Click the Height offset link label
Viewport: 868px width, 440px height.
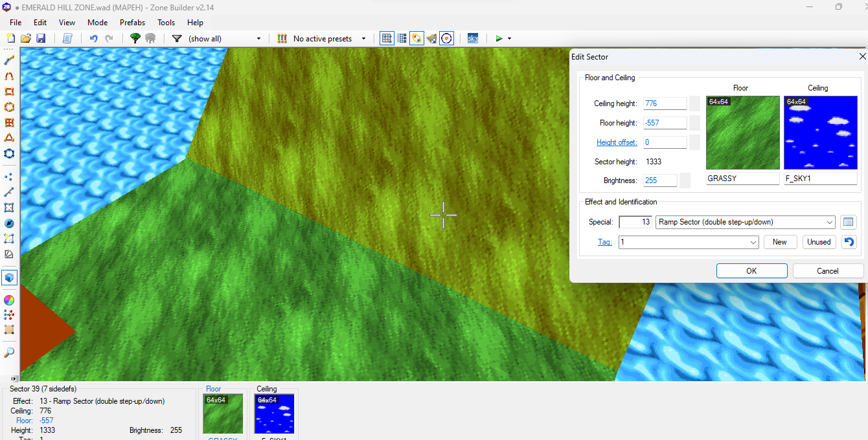pyautogui.click(x=617, y=142)
